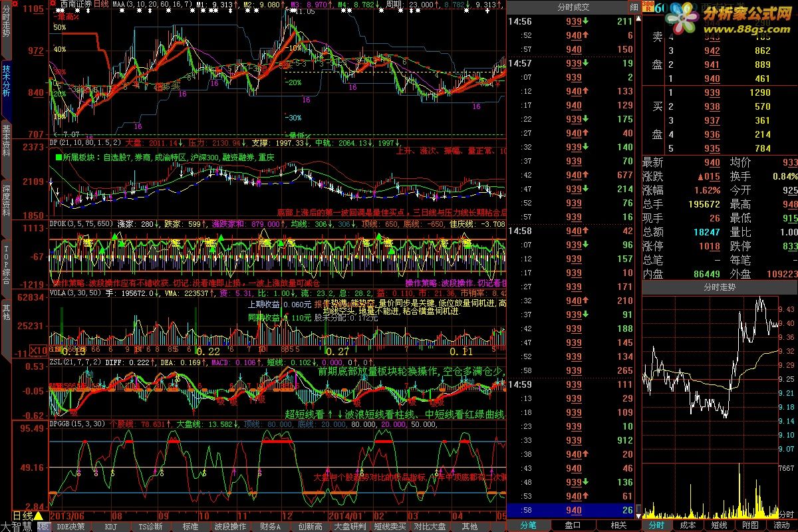This screenshot has width=798, height=532.
Task: Switch to 对比大盘 indicator tab
Action: click(430, 526)
